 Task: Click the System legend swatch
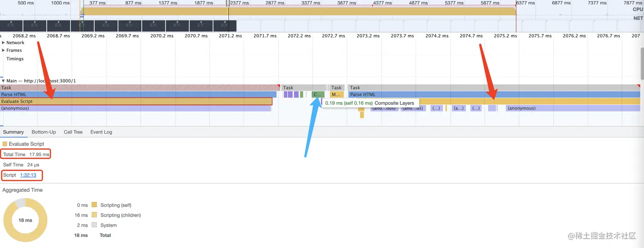(93, 225)
